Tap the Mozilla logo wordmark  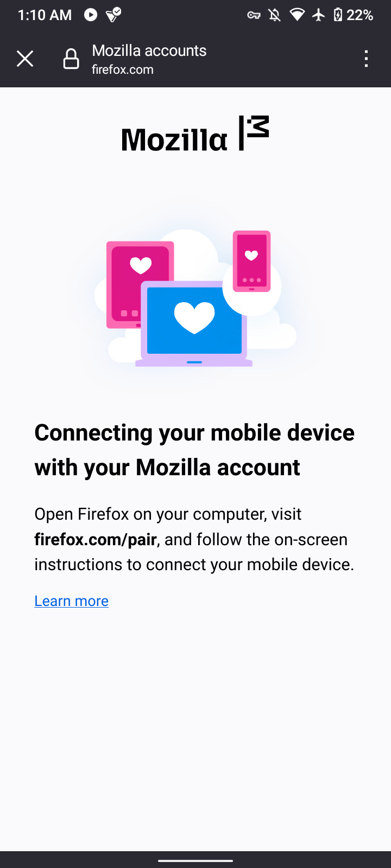[174, 140]
